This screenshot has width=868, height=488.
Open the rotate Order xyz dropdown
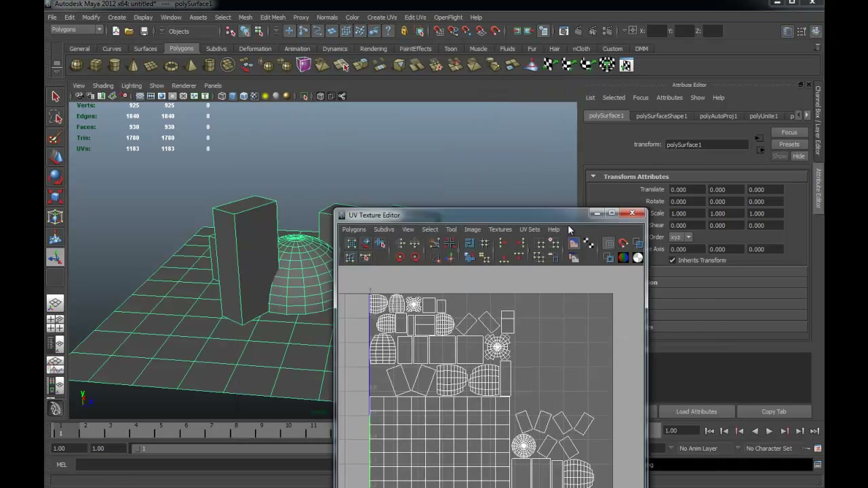point(680,237)
